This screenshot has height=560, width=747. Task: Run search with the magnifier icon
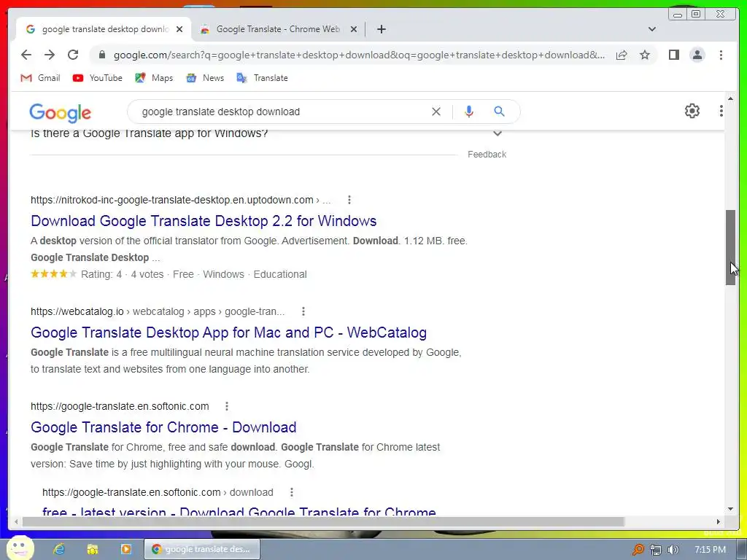(499, 112)
